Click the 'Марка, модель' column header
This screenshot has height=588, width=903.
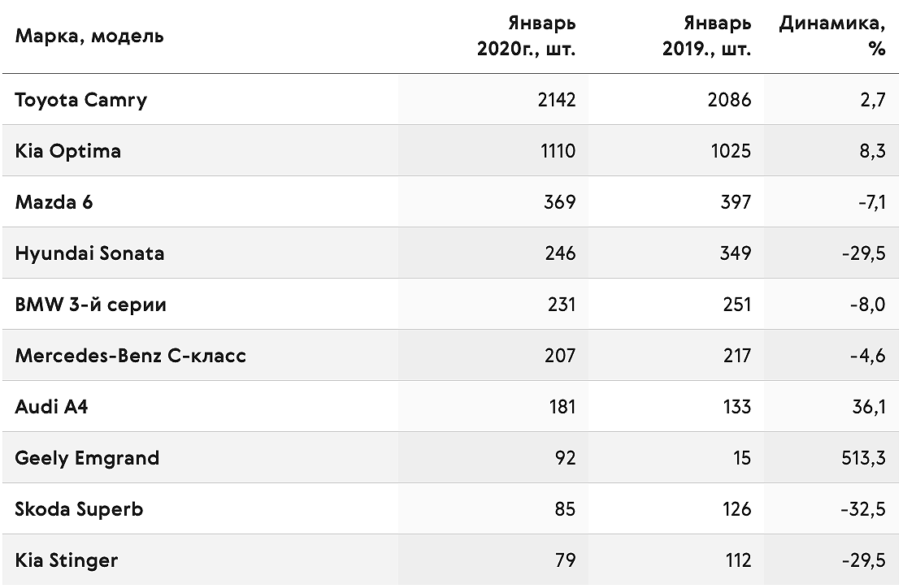point(89,36)
